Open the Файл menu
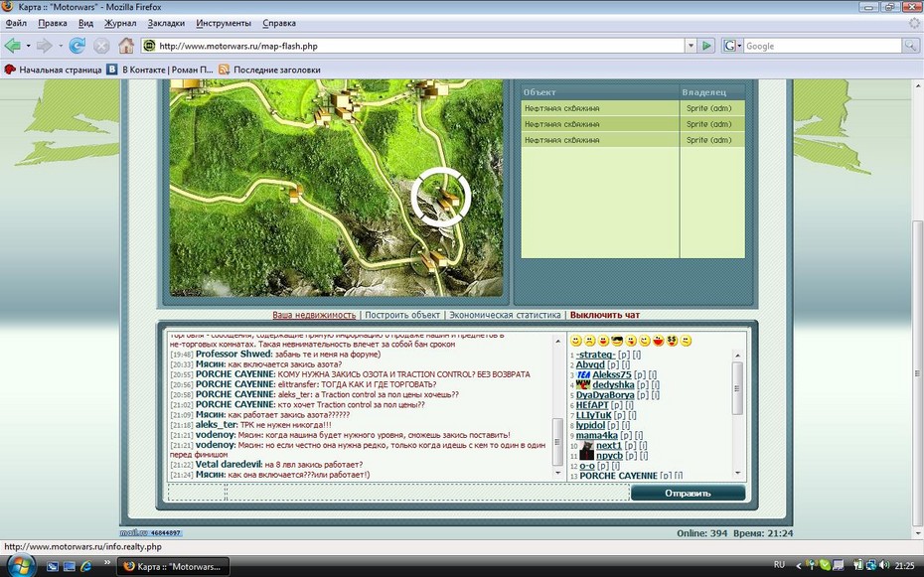 (16, 23)
